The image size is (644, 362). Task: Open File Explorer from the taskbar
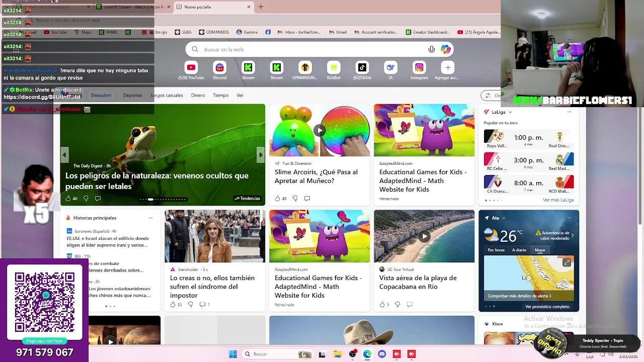tap(338, 354)
